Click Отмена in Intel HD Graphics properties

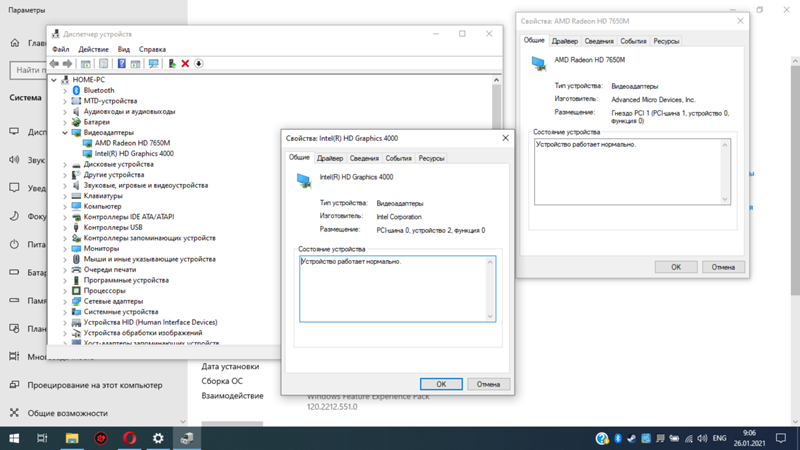click(488, 384)
